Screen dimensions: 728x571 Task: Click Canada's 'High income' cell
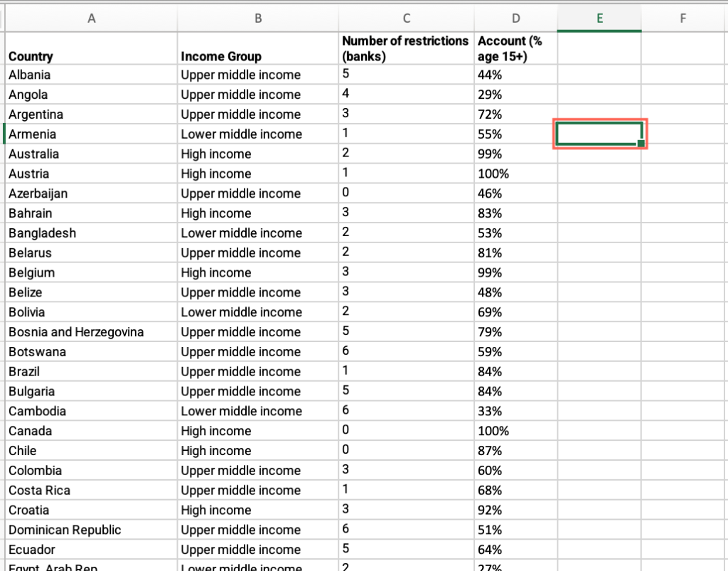tap(257, 431)
